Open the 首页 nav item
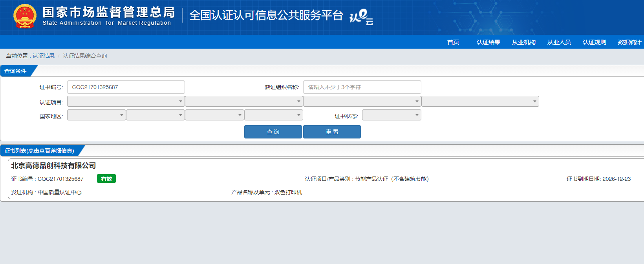 [453, 42]
